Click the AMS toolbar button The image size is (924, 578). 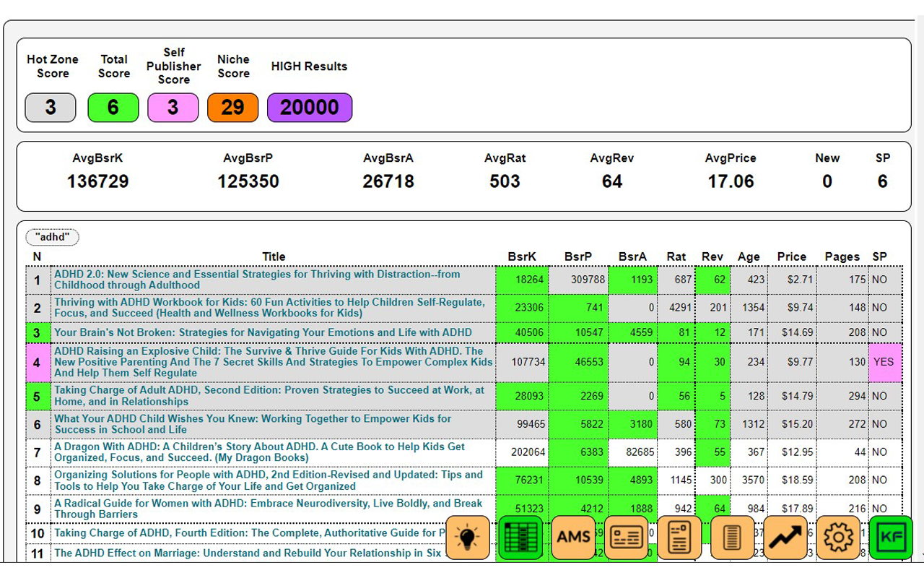point(574,537)
